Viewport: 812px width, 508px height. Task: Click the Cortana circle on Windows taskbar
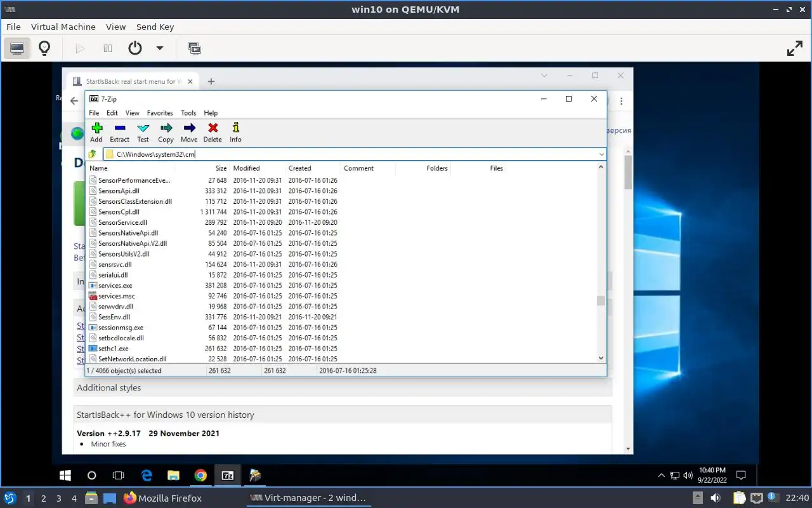[x=91, y=475]
